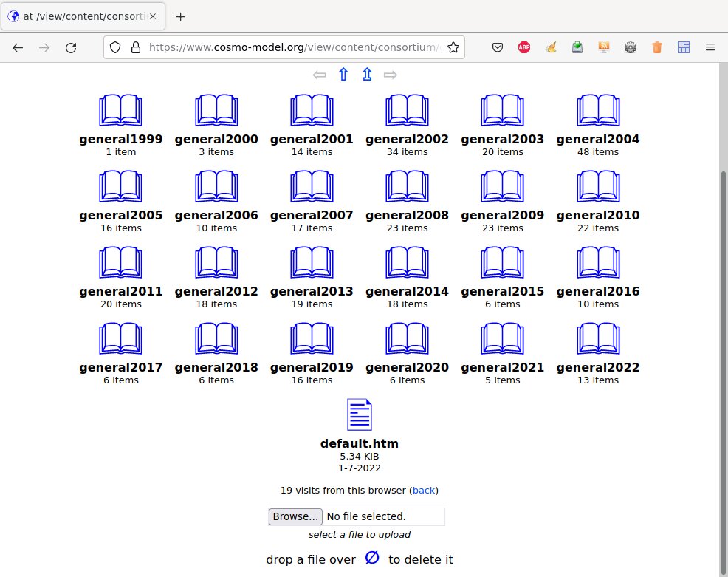
Task: Click the general2008 folder label
Action: (407, 215)
